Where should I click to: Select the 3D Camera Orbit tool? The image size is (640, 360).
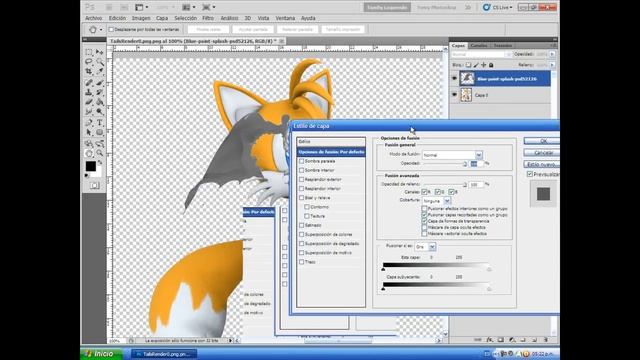100,144
